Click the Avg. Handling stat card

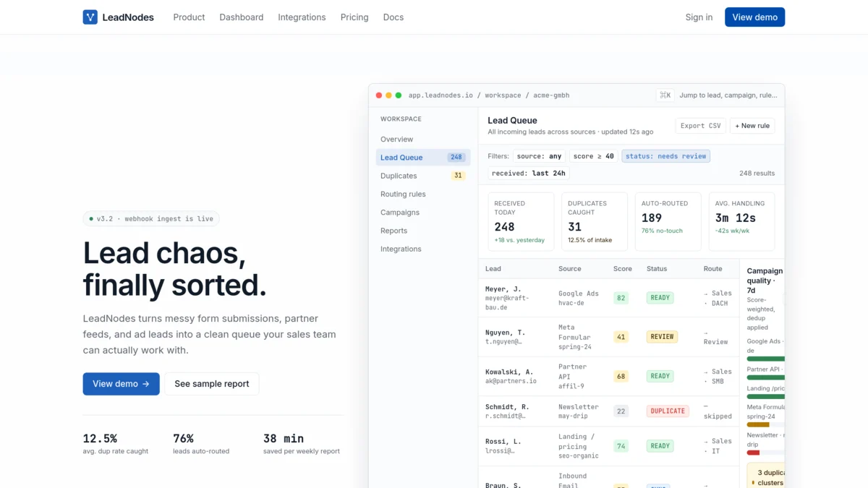tap(741, 221)
